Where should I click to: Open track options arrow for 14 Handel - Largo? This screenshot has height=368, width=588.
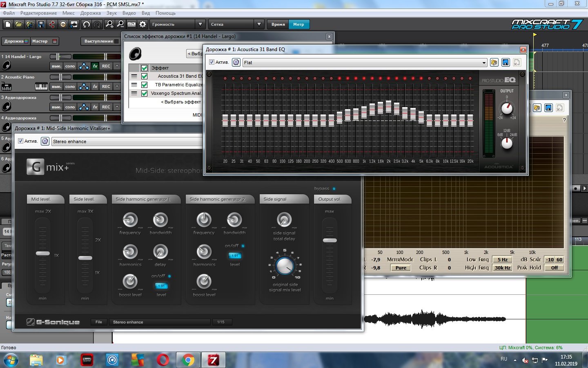[117, 66]
